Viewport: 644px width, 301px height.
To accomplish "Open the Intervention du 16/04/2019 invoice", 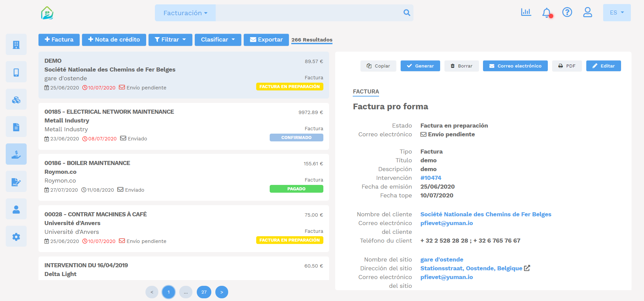I will 184,269.
